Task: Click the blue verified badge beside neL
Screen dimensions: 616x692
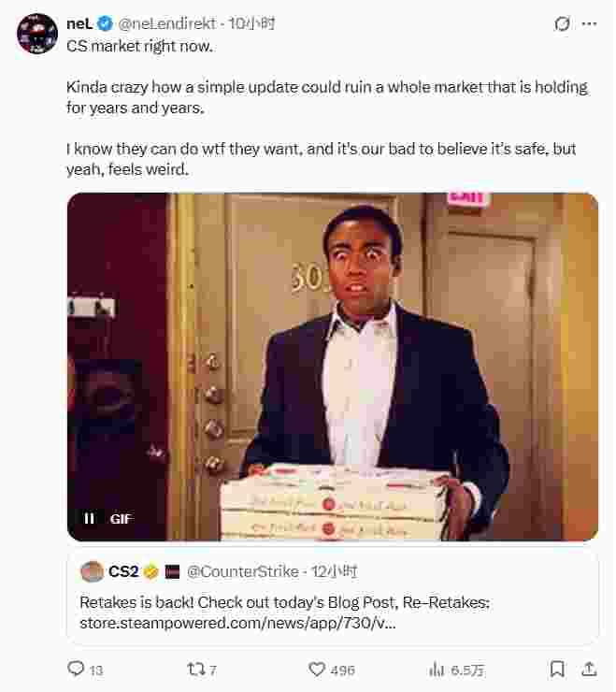Action: (107, 23)
